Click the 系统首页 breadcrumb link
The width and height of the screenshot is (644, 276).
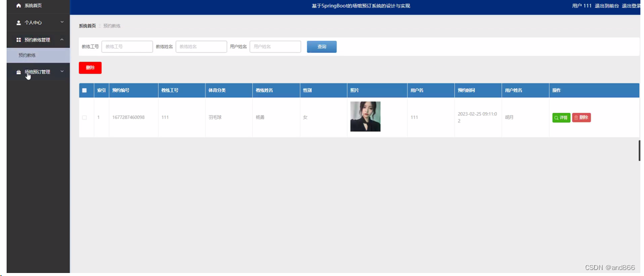coord(87,26)
